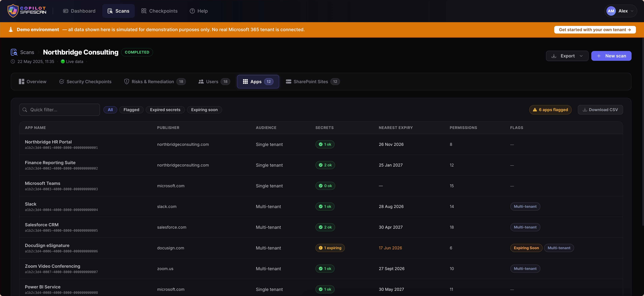Screen dimensions: 644x296
Task: Focus the Quick filter search field
Action: [59, 110]
